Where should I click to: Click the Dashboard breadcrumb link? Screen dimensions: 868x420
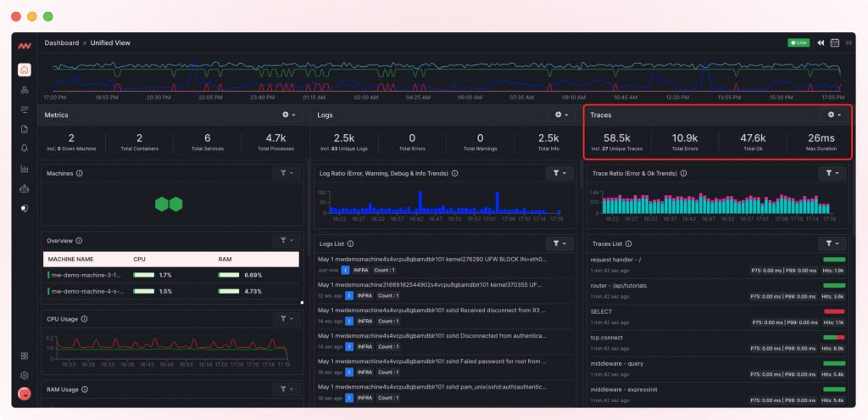click(61, 42)
